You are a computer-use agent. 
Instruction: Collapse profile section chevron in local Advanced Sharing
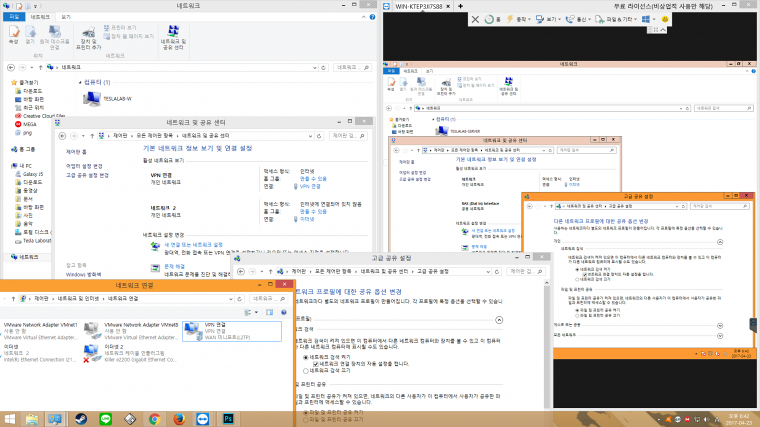coord(499,320)
